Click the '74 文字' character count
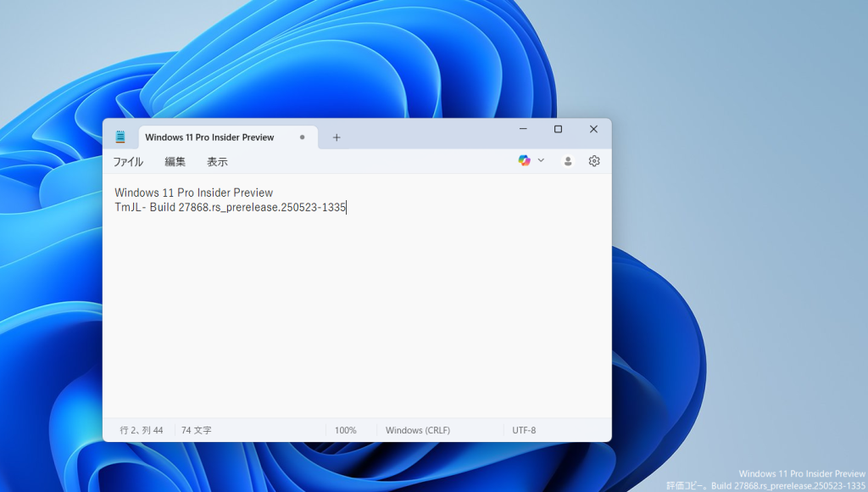868x492 pixels. click(x=197, y=430)
